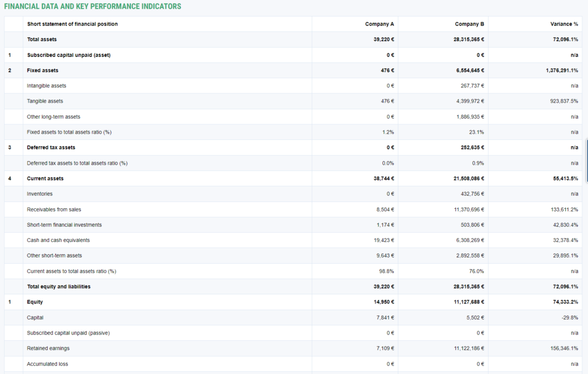The height and width of the screenshot is (374, 588).
Task: Select the 'Short statement of financial position' header
Action: (72, 24)
